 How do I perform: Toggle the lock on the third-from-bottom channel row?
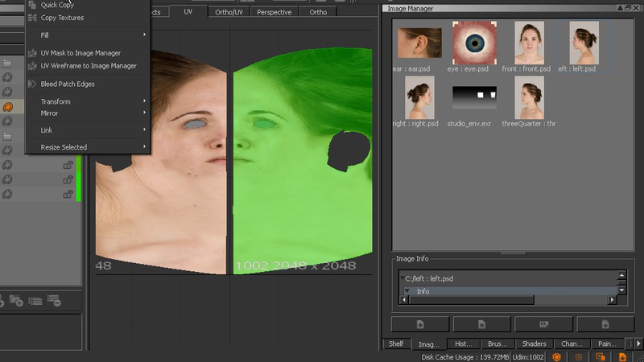tap(68, 165)
